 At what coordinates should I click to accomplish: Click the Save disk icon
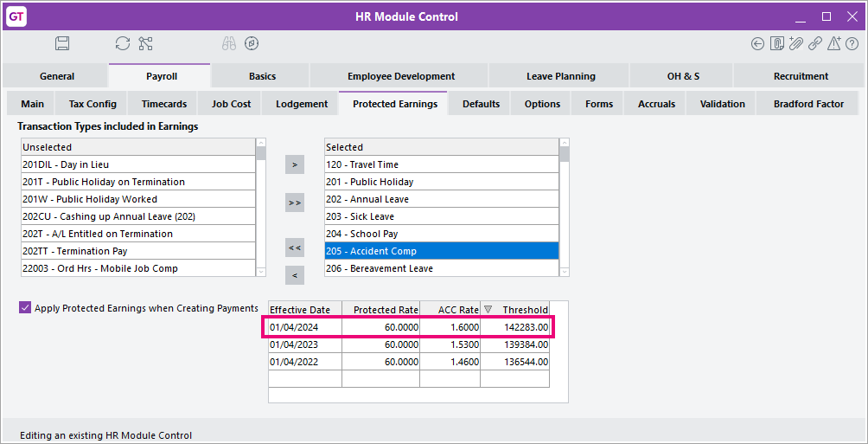point(62,43)
